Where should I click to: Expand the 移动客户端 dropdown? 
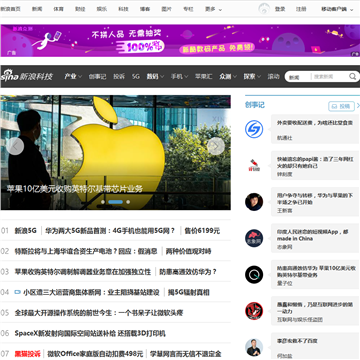click(337, 9)
